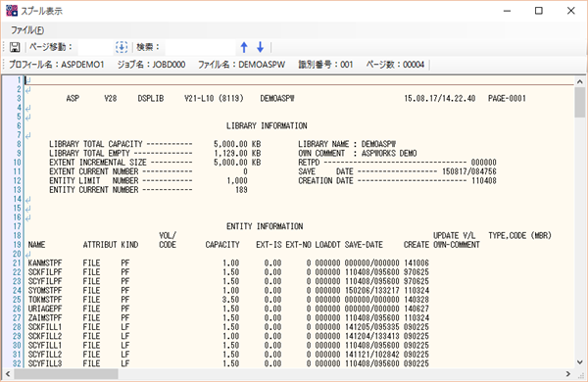Click the SCKFILPF entry name
588x382 pixels.
[45, 272]
